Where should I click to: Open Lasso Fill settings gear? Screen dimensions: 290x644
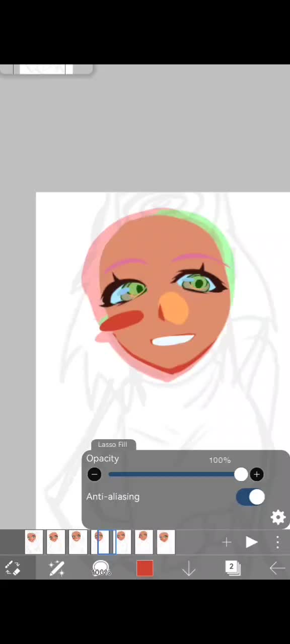click(278, 517)
